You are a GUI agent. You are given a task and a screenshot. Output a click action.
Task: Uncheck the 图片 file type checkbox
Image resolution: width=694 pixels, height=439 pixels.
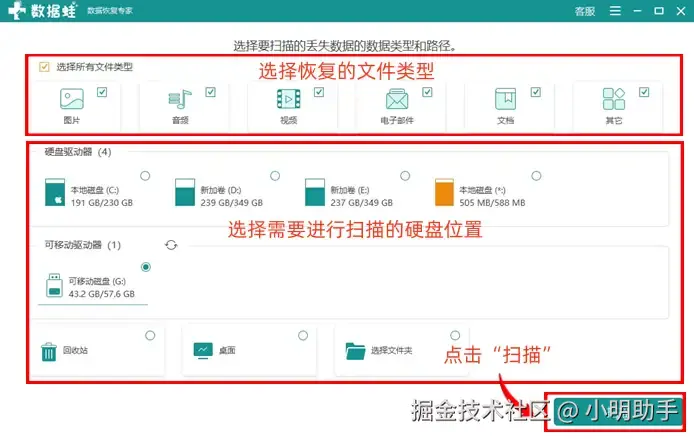click(102, 92)
